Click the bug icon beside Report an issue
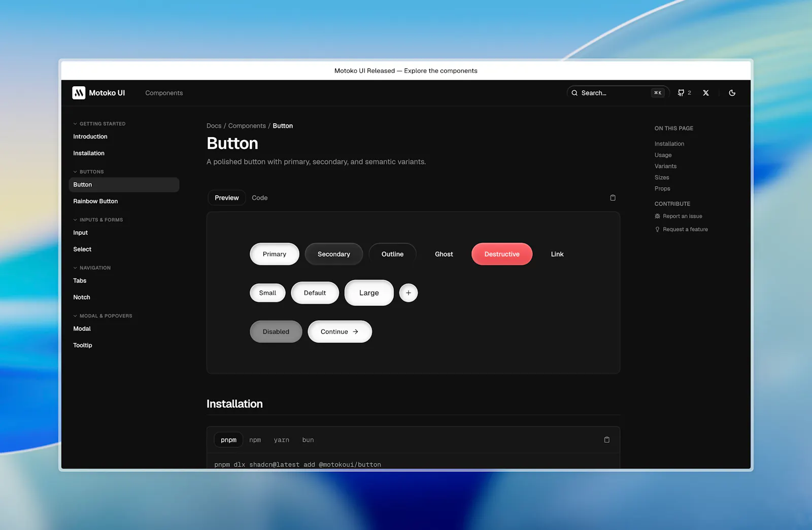Viewport: 812px width, 530px height. click(658, 216)
